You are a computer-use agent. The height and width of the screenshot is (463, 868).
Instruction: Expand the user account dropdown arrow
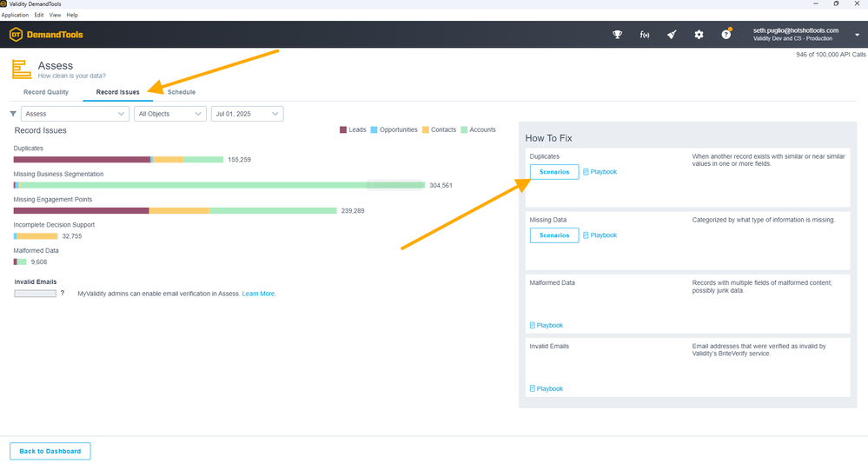857,34
